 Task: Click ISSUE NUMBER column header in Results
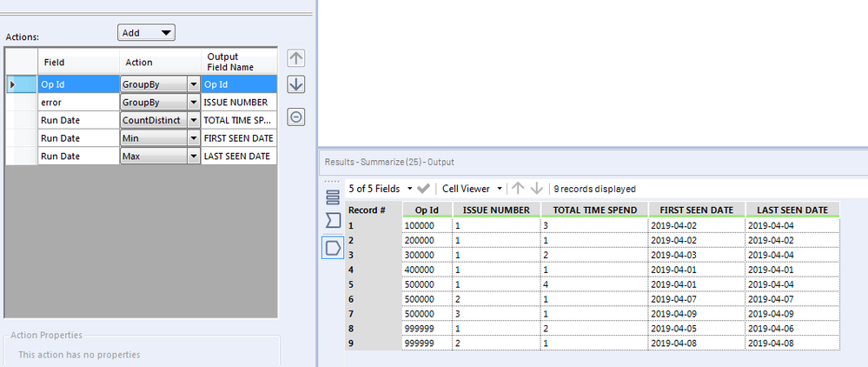click(x=497, y=210)
